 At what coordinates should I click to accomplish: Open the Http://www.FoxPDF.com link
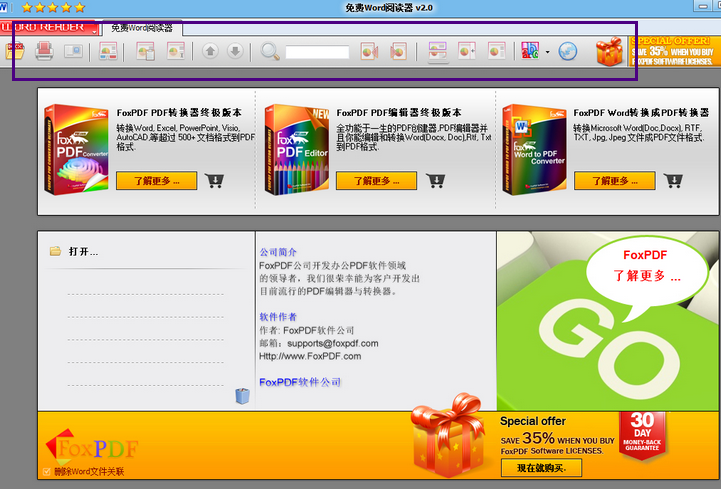click(310, 356)
